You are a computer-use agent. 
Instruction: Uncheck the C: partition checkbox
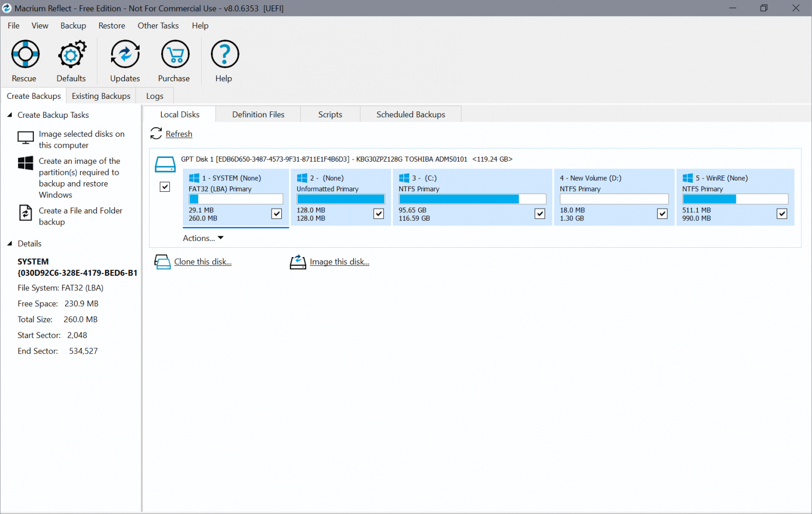click(x=540, y=213)
